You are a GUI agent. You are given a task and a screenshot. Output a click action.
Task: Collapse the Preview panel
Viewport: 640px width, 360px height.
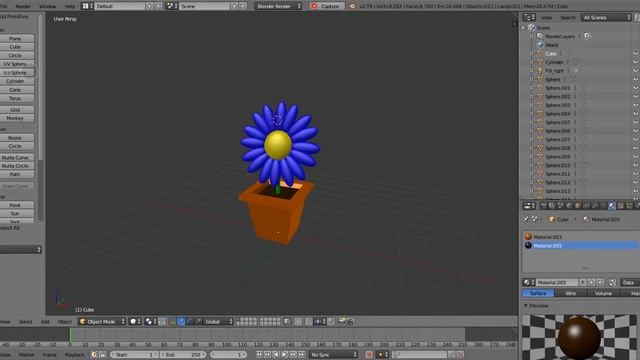click(526, 305)
